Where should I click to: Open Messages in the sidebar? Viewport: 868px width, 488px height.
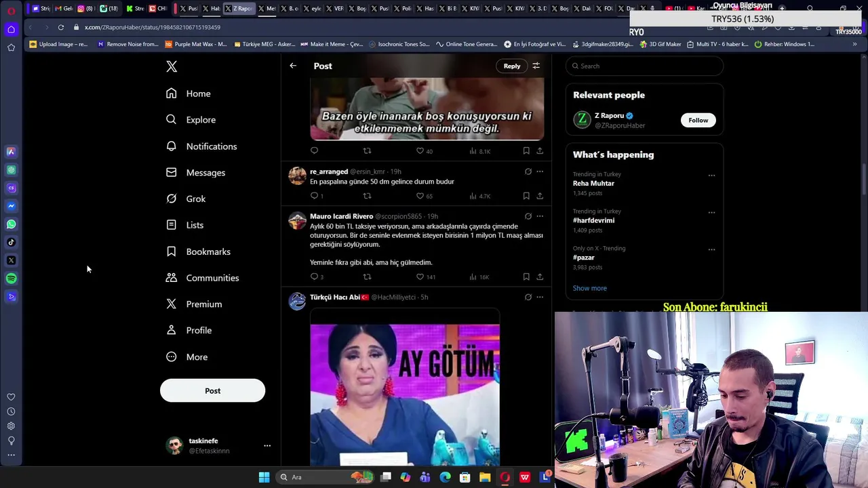(196, 173)
